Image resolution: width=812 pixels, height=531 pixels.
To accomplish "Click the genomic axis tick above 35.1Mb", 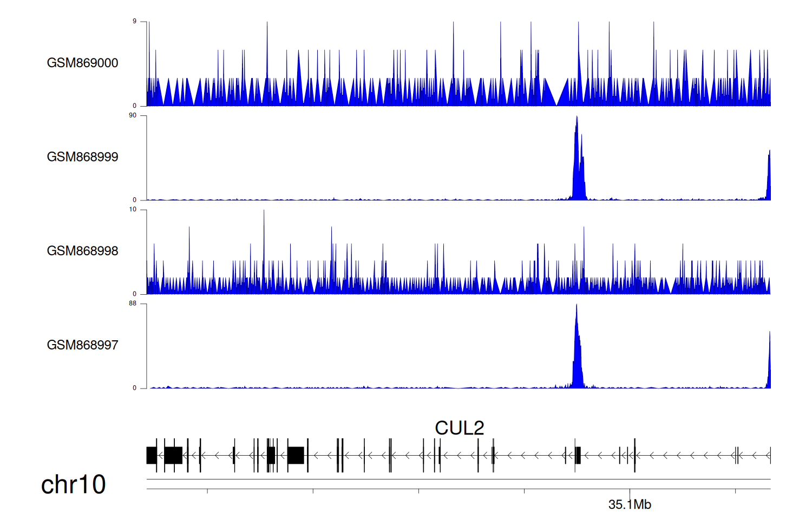I will (630, 491).
